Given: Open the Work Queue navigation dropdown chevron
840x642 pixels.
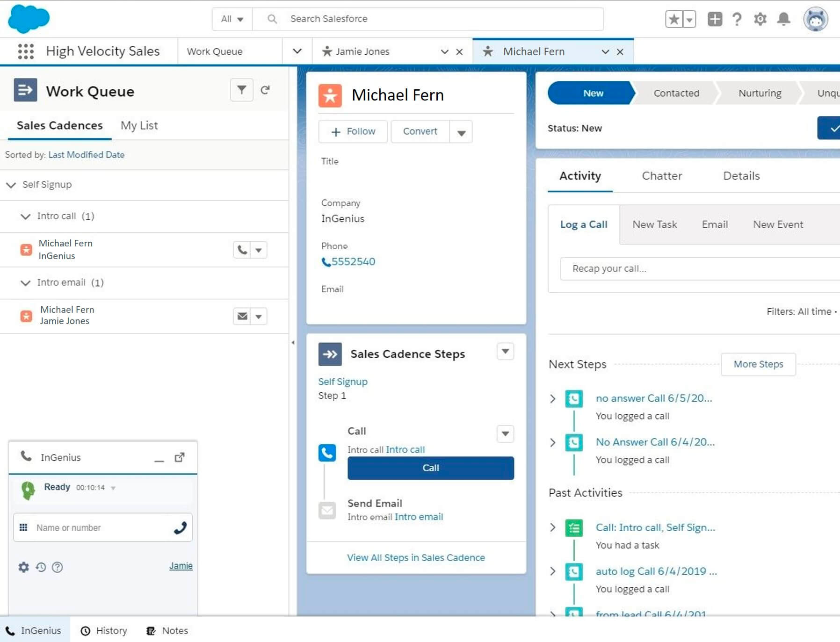Looking at the screenshot, I should 297,51.
